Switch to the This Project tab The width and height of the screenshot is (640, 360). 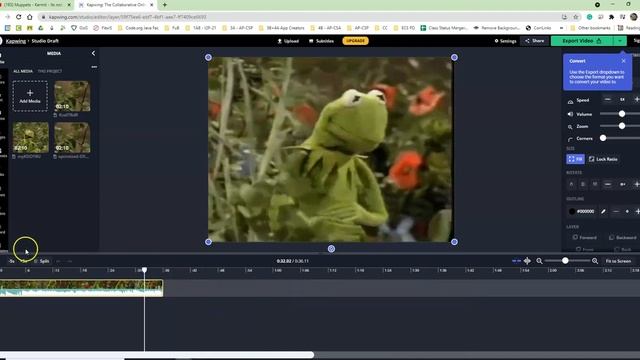pos(50,71)
